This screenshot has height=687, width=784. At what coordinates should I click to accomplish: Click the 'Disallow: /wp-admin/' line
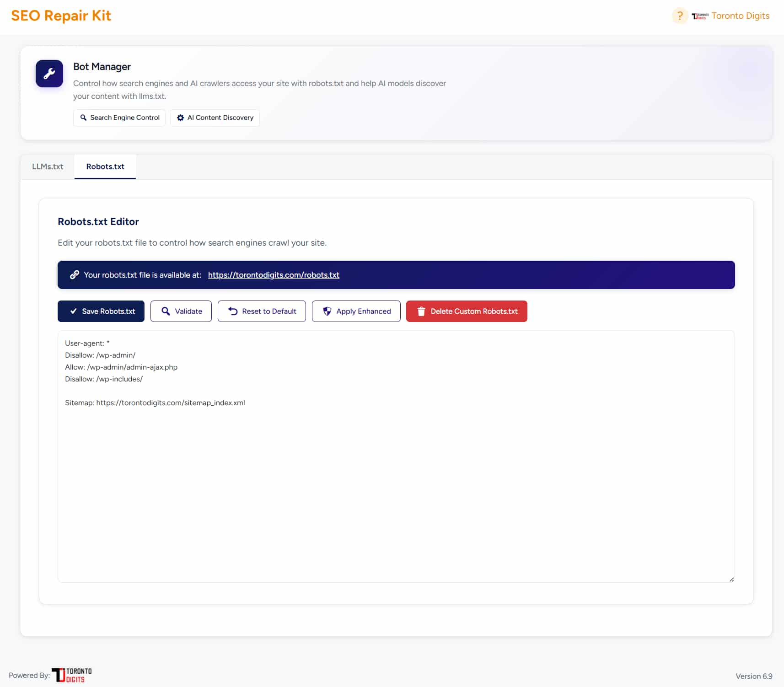(100, 355)
